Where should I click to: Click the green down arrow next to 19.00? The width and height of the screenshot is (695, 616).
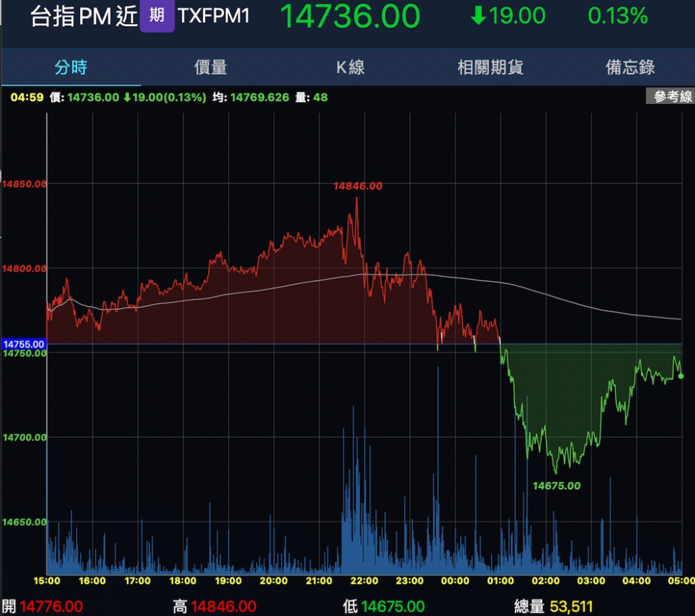tap(479, 16)
